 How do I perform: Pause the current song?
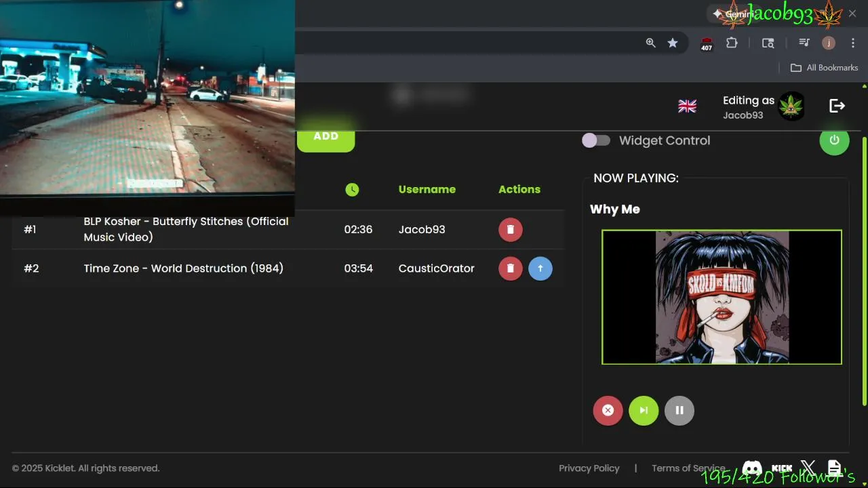tap(679, 410)
